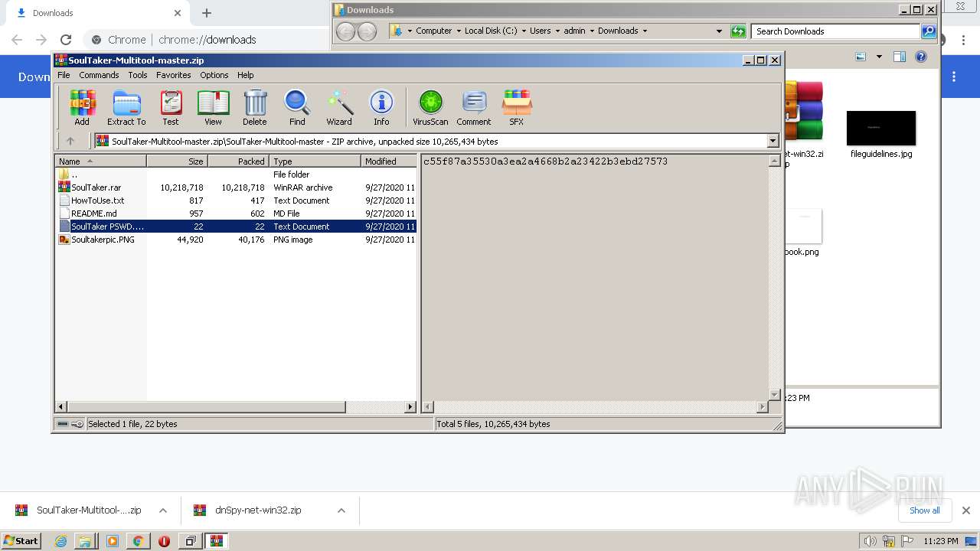Open Explorer help icon
The width and height of the screenshot is (980, 551).
pyautogui.click(x=921, y=57)
